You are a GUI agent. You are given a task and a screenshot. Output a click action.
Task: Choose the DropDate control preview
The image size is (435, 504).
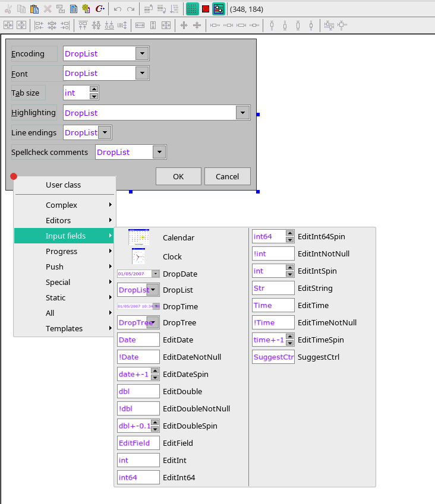click(x=138, y=274)
